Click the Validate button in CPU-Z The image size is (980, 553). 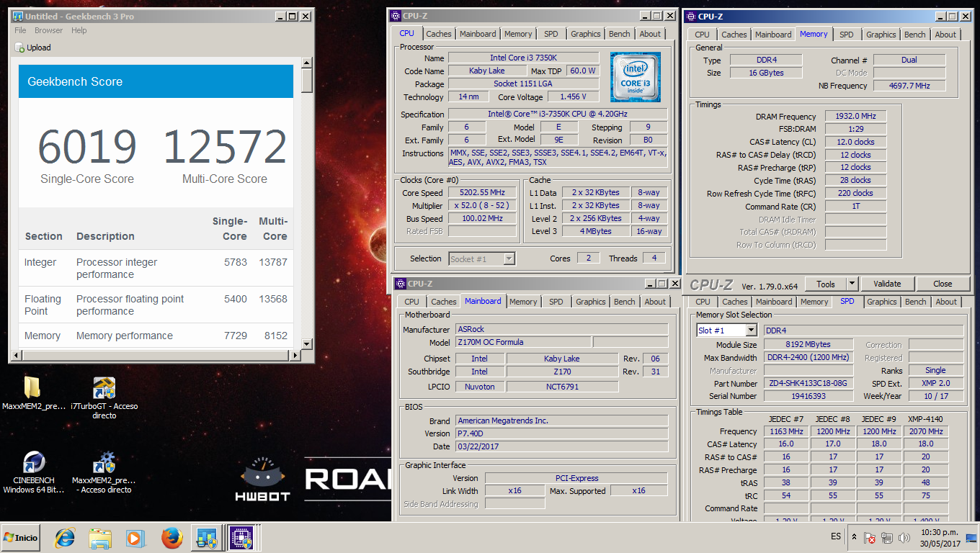[886, 284]
